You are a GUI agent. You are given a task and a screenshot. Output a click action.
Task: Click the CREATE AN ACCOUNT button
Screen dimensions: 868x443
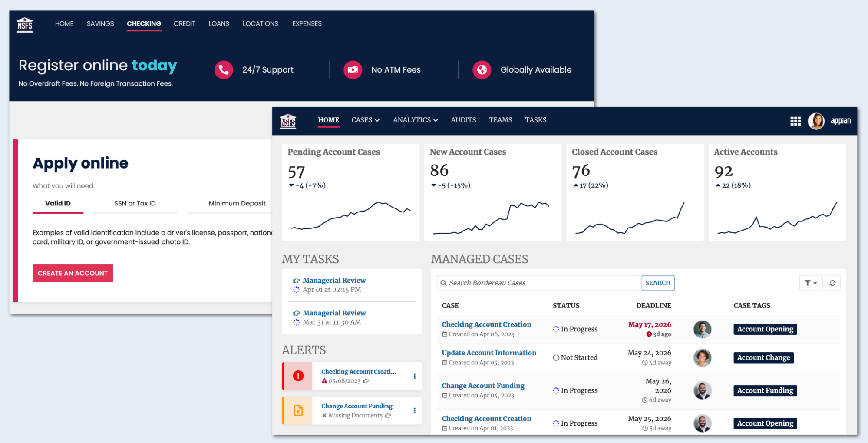(x=73, y=274)
